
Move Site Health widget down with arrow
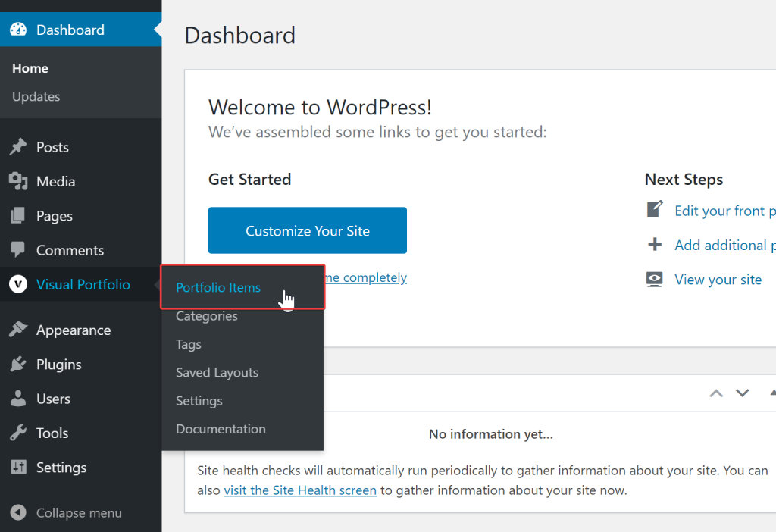click(743, 393)
